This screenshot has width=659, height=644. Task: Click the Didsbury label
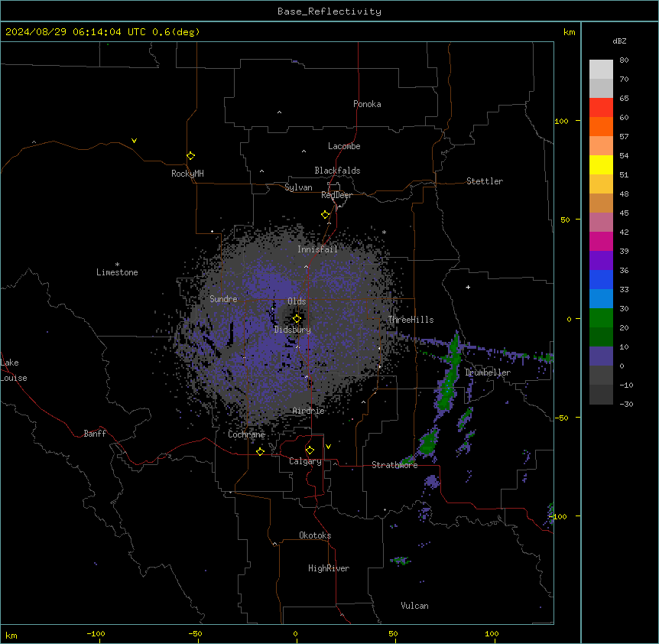click(x=293, y=330)
